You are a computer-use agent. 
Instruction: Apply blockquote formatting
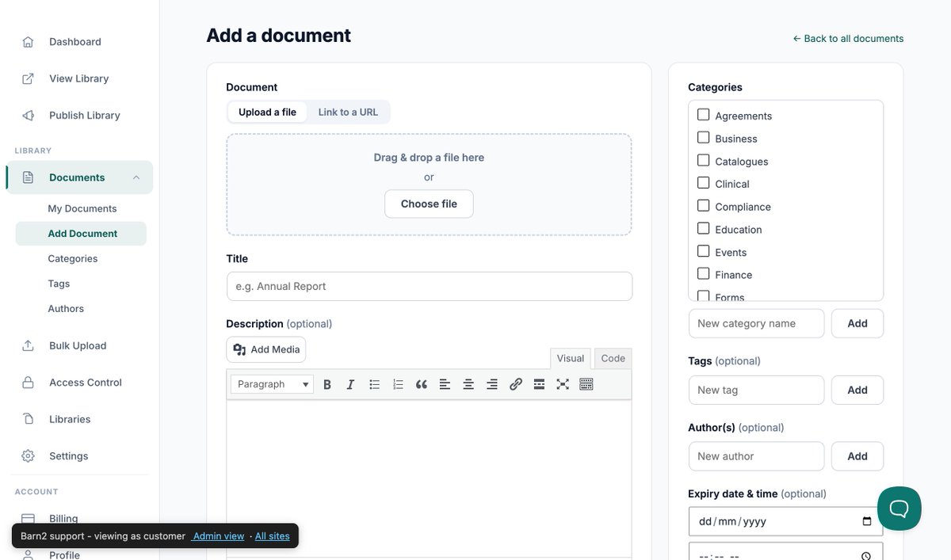pyautogui.click(x=422, y=384)
